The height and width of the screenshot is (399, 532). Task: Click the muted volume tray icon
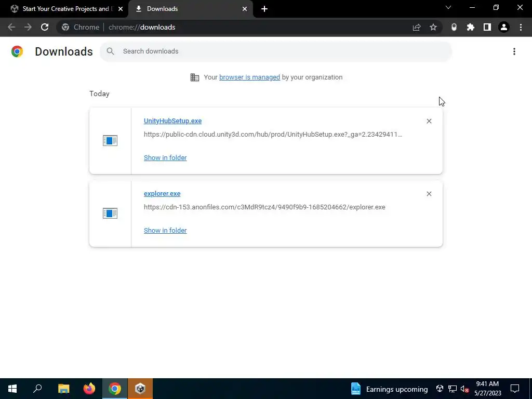pos(465,389)
